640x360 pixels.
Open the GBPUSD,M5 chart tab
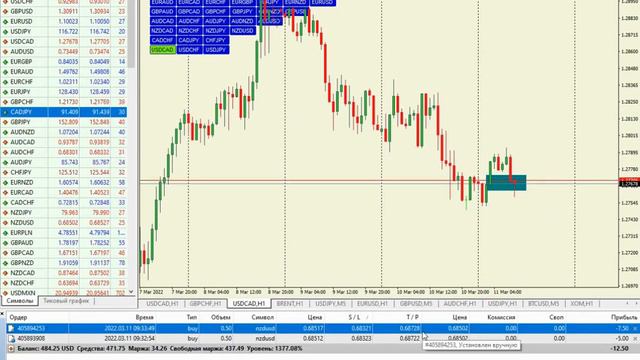[416, 304]
